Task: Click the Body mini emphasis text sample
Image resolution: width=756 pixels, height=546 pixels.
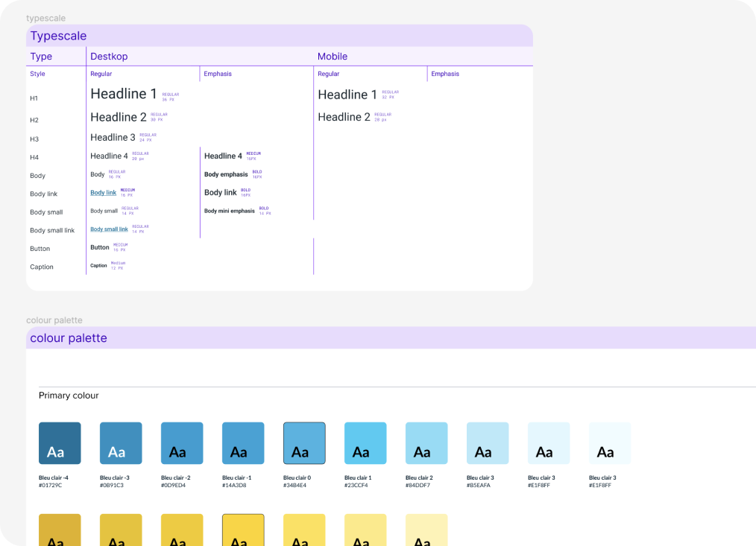Action: click(230, 212)
